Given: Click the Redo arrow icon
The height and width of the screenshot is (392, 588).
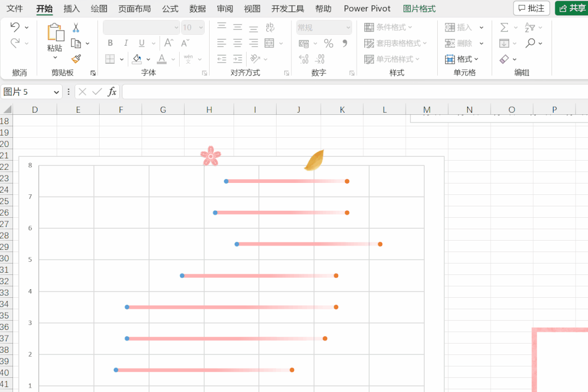Looking at the screenshot, I should click(15, 43).
